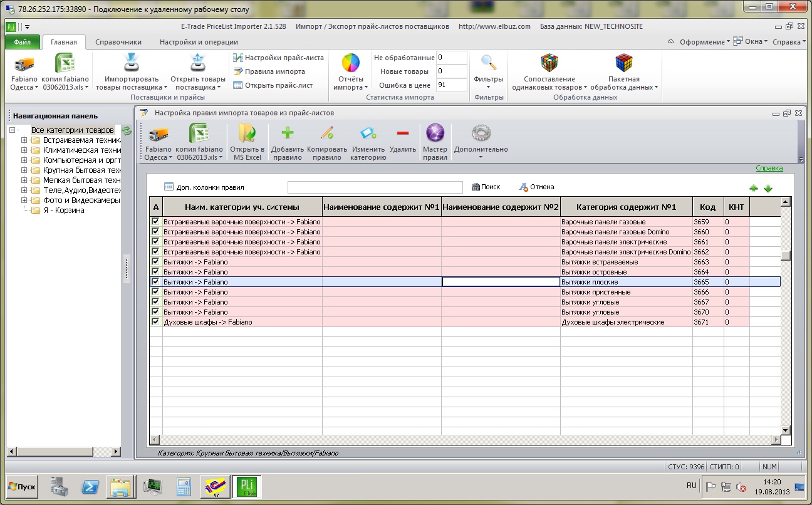Image resolution: width=812 pixels, height=505 pixels.
Task: Click the Отмена button
Action: click(x=536, y=187)
